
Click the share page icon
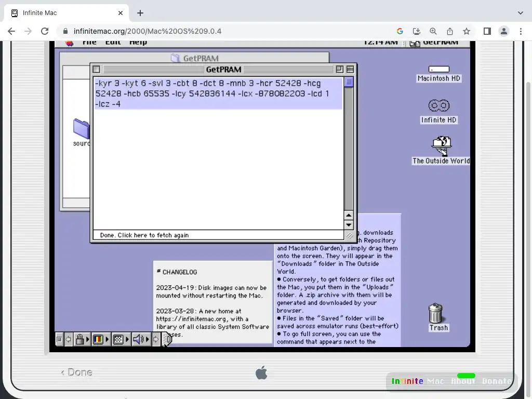click(x=449, y=31)
